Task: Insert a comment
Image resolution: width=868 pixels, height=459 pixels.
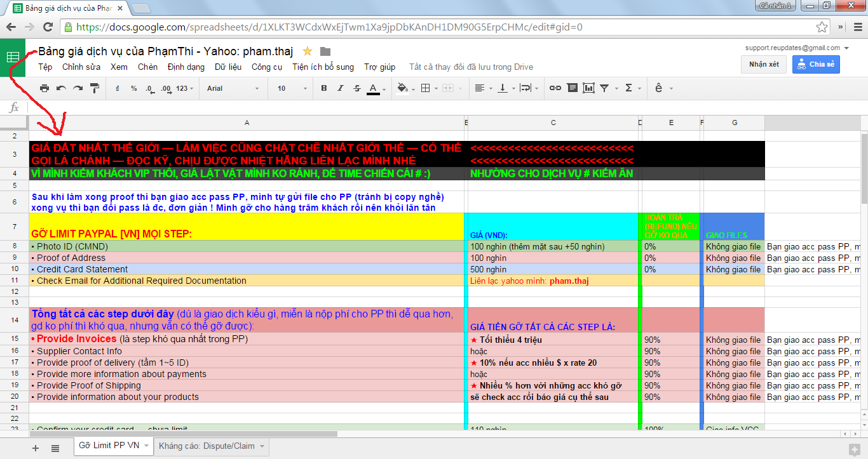Action: 572,88
